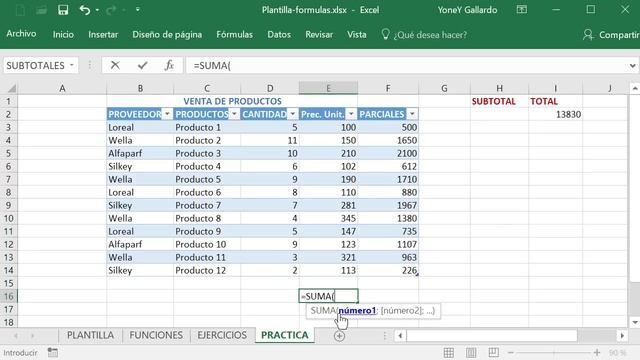The image size is (640, 360).
Task: Switch to the PLANTILLA sheet
Action: coord(90,335)
